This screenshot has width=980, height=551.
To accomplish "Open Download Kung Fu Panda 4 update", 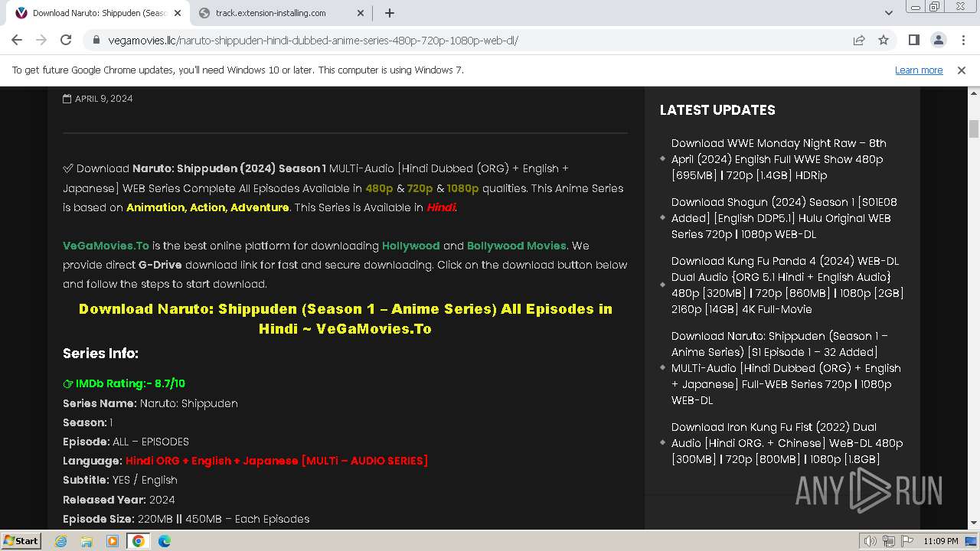I will 788,285.
